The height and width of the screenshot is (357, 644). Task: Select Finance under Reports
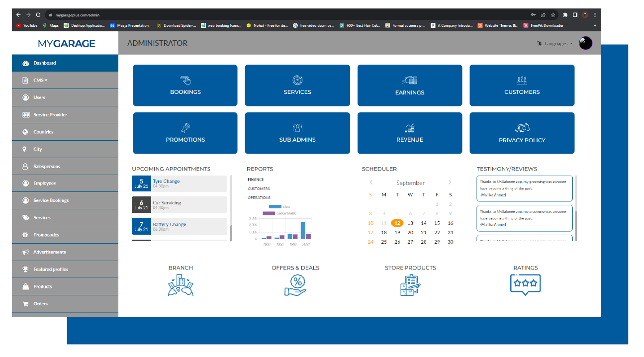click(x=256, y=179)
